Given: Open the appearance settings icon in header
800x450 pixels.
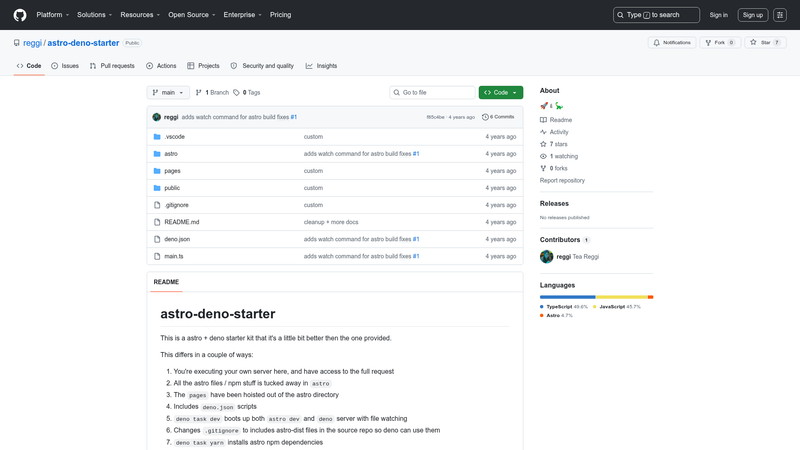Looking at the screenshot, I should pyautogui.click(x=780, y=15).
